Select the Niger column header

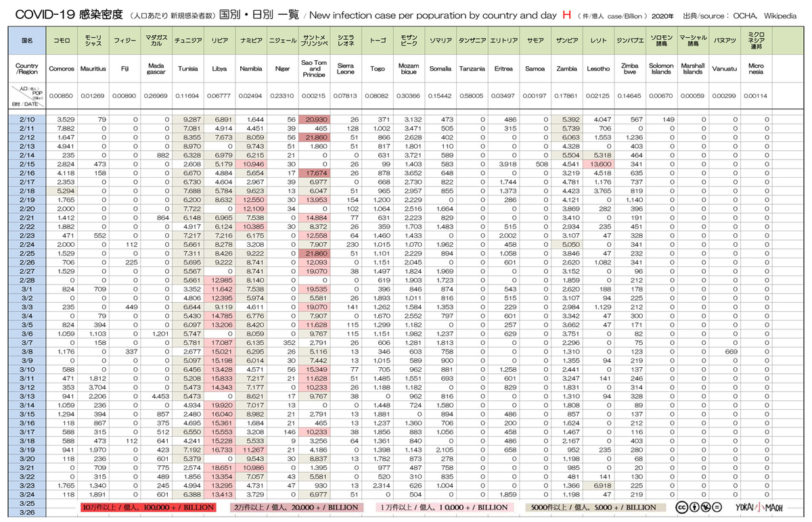coord(282,69)
